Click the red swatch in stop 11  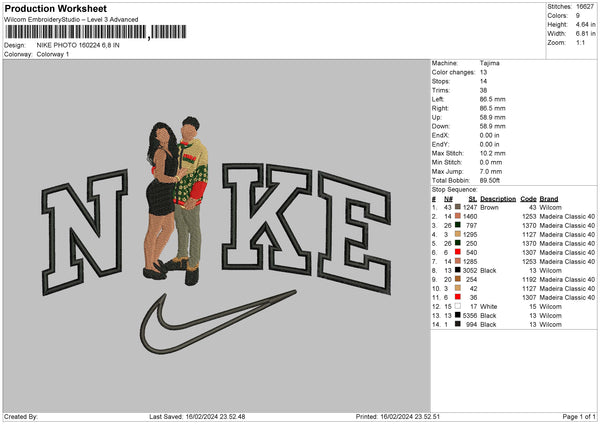(x=458, y=297)
